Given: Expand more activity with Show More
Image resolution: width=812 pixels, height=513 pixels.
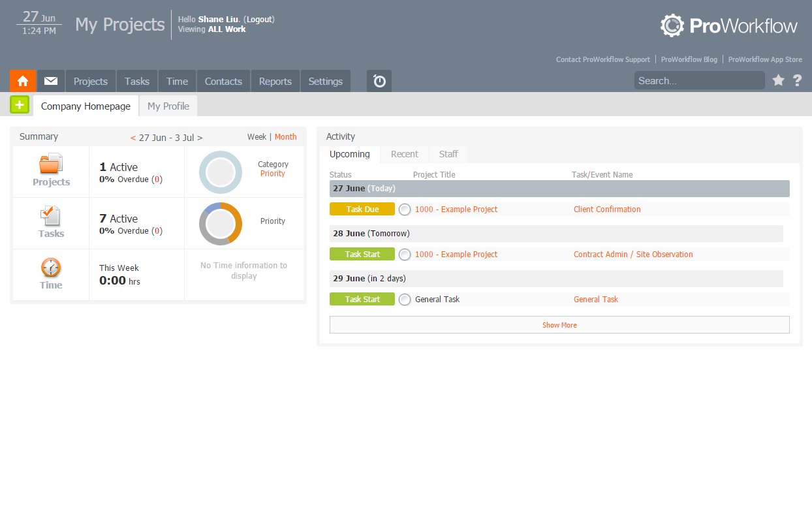Looking at the screenshot, I should click(559, 324).
